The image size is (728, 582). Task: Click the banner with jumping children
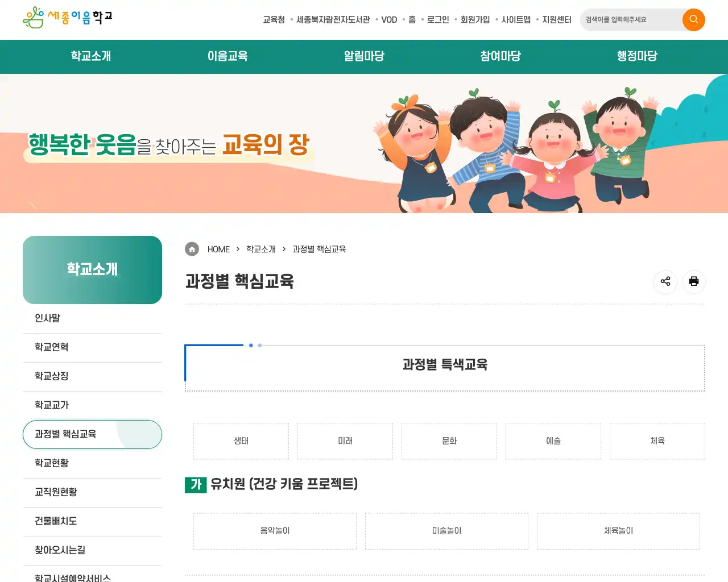point(364,143)
